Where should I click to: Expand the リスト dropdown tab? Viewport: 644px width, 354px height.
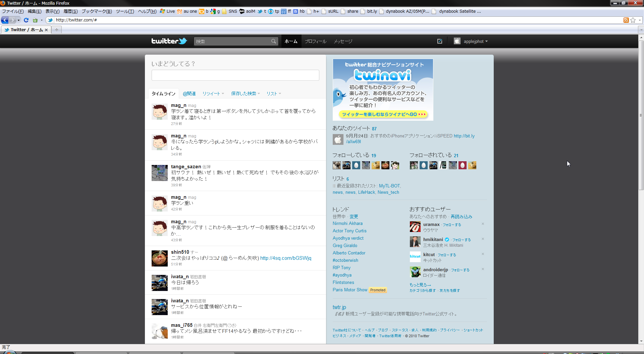point(274,94)
